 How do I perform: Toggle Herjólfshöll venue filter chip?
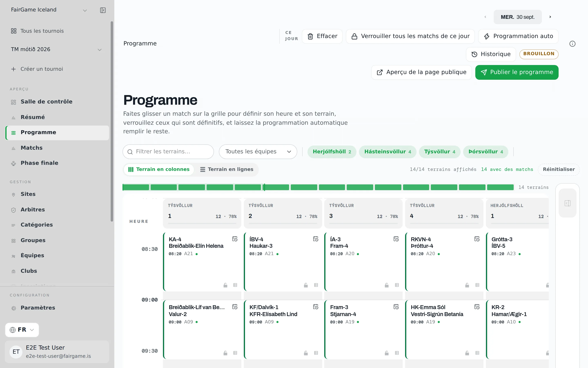click(332, 152)
